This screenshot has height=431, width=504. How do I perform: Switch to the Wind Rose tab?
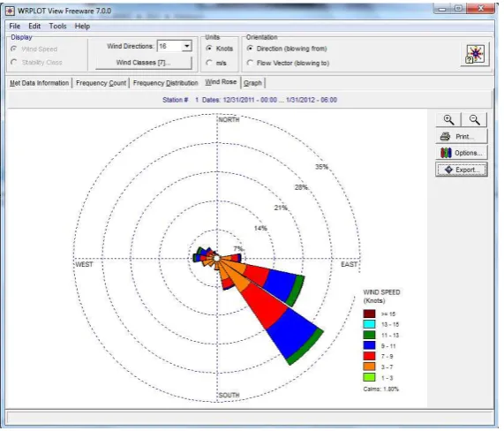click(221, 82)
